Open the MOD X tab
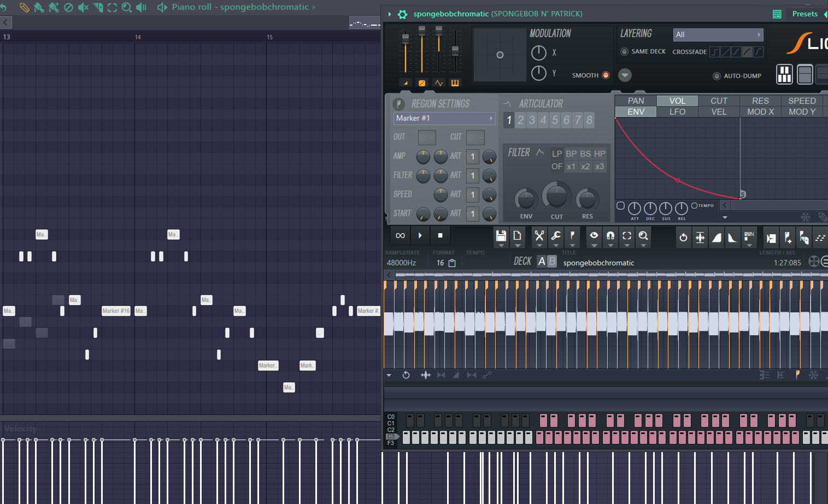This screenshot has height=504, width=828. point(760,112)
